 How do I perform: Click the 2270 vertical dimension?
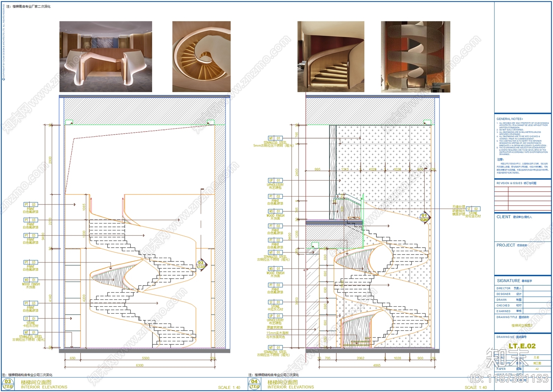click(x=50, y=221)
